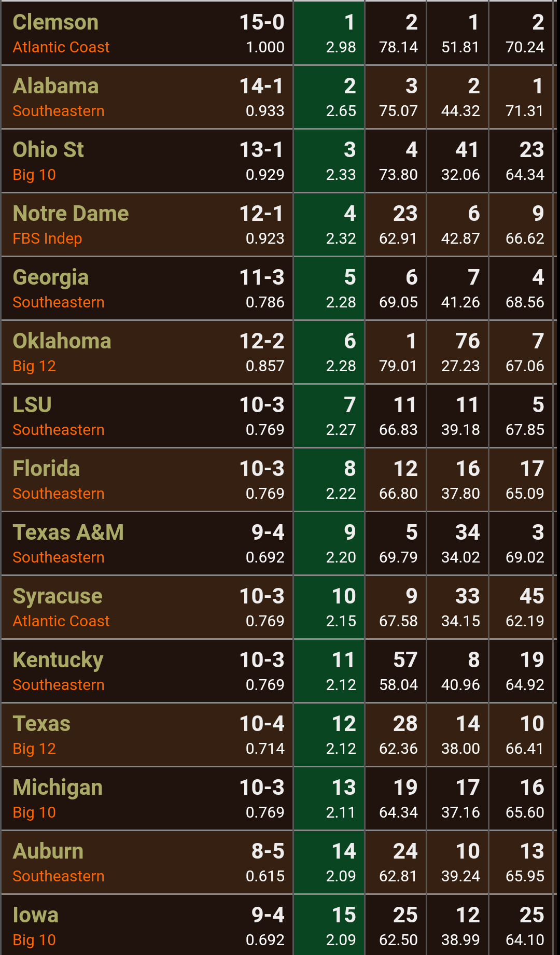The width and height of the screenshot is (560, 955).
Task: Tap the Michigan team name
Action: pos(58,788)
